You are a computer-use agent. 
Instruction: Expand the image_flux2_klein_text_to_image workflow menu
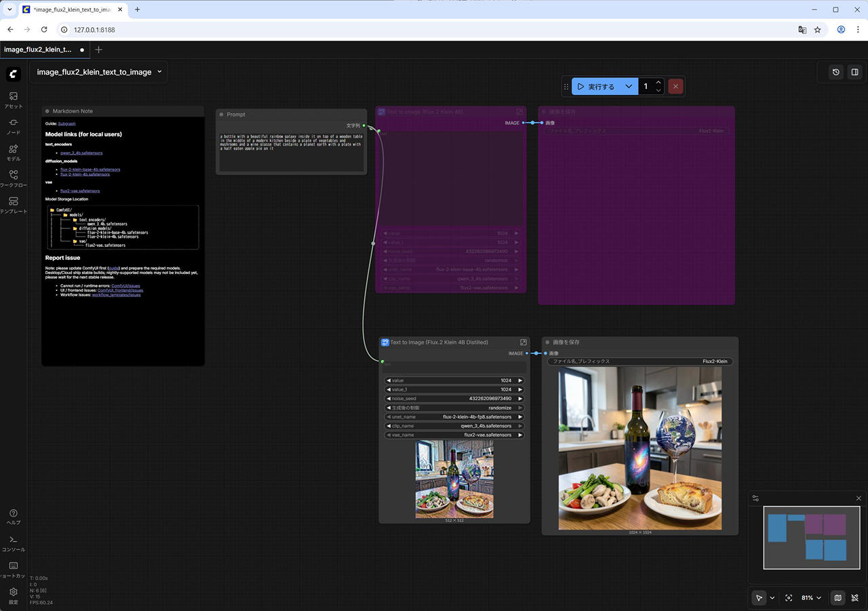[159, 72]
